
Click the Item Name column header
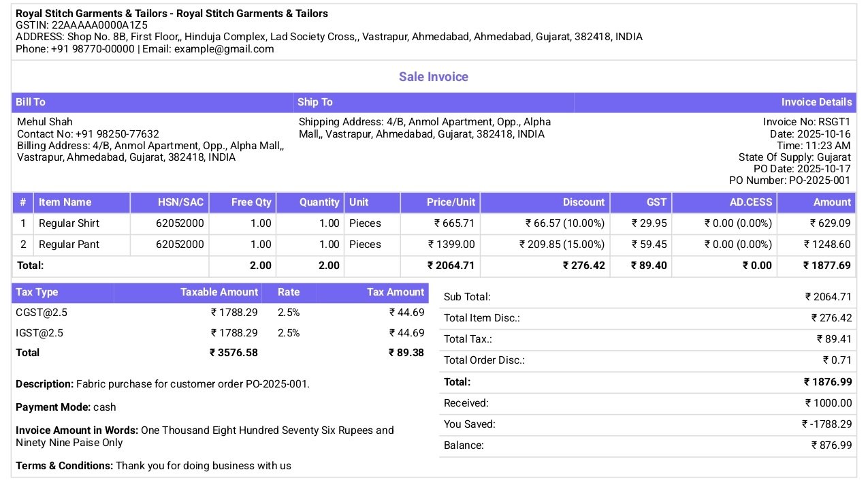coord(65,202)
